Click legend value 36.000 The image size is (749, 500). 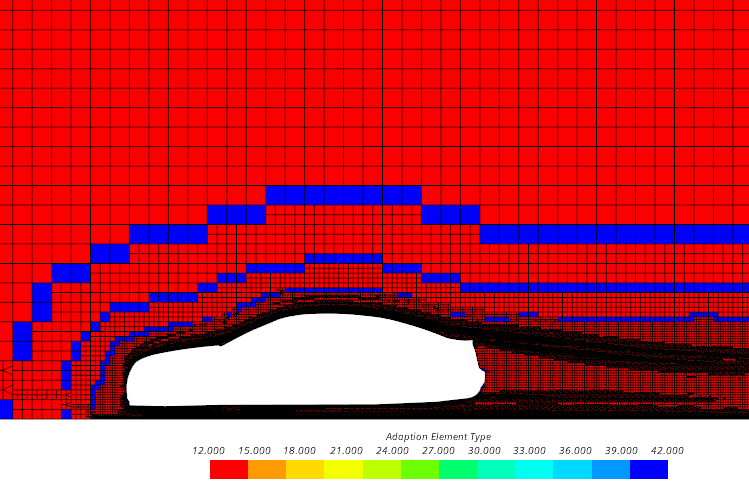point(575,451)
